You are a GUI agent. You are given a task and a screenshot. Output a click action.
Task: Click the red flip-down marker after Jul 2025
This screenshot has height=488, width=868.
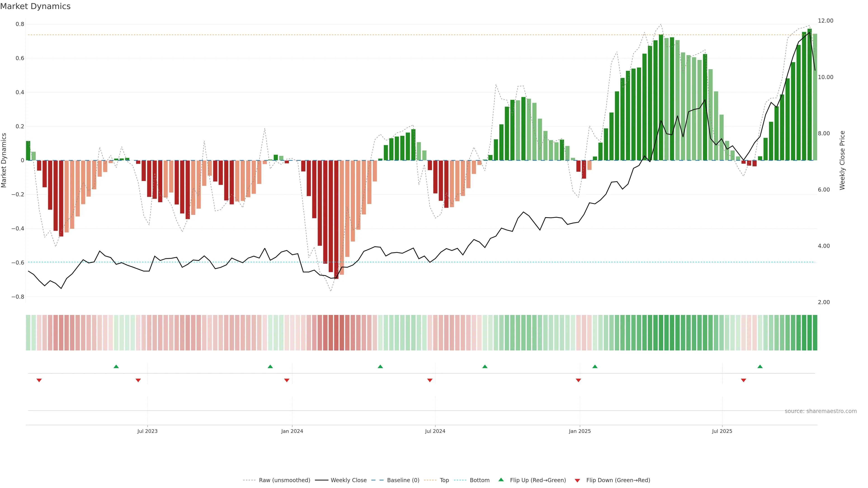(743, 380)
